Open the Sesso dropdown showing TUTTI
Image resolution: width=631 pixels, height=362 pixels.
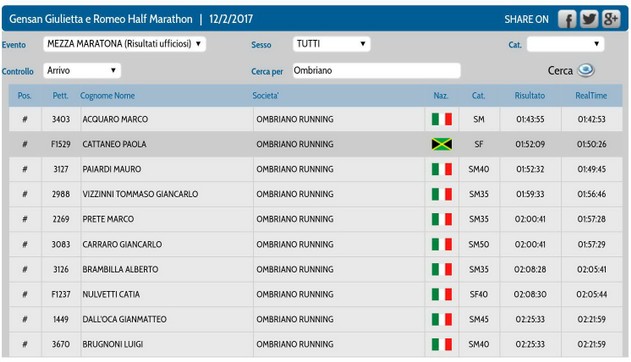click(331, 44)
